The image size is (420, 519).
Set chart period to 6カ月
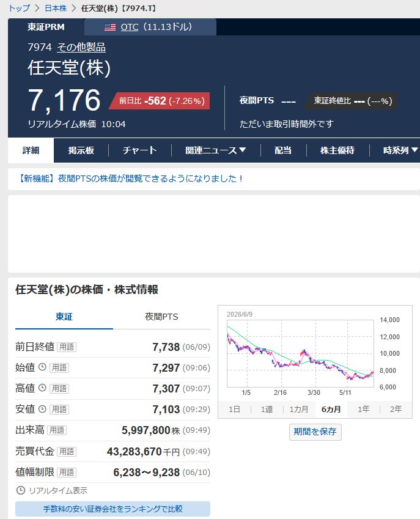tap(331, 409)
